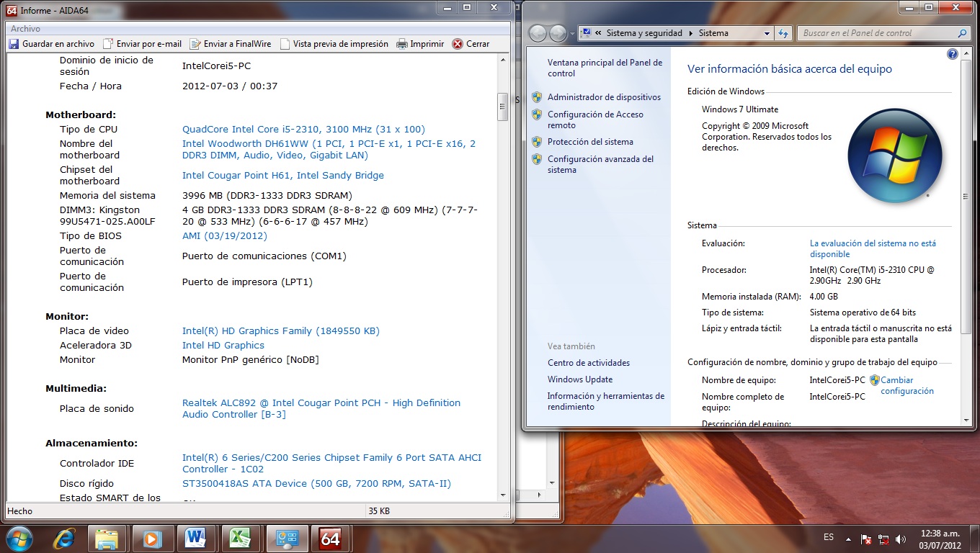Open the Control Panel help icon
Screen dimensions: 980x553
[x=952, y=55]
